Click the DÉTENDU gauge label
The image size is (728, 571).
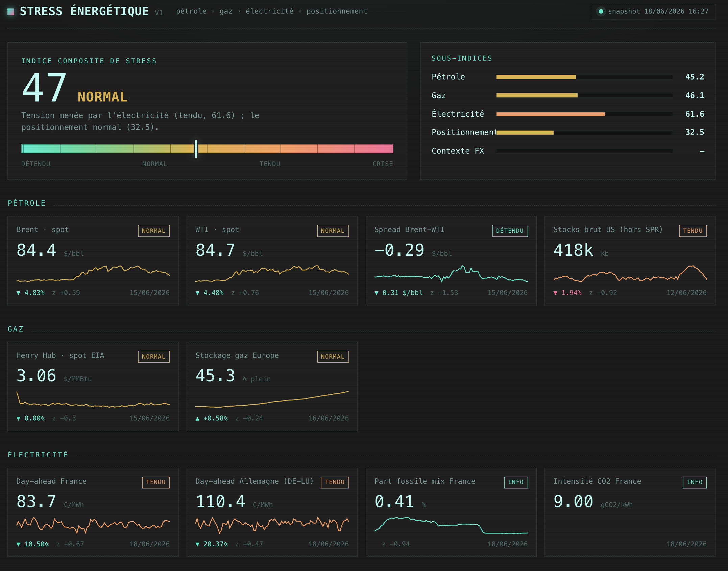click(36, 164)
